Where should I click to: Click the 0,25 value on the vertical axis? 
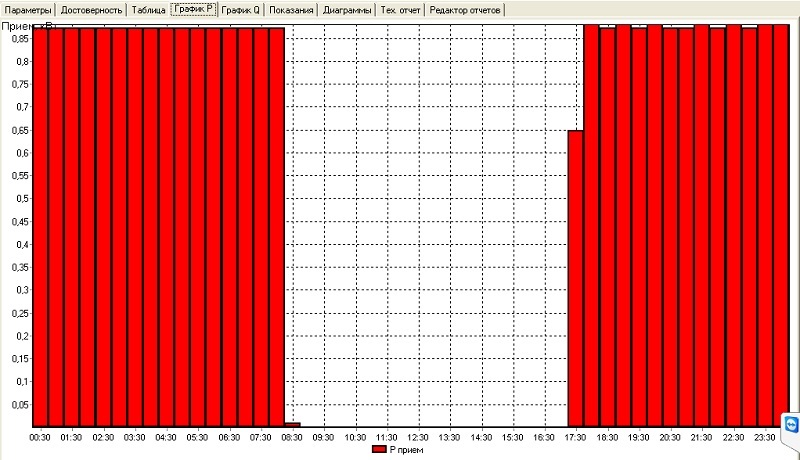20,313
